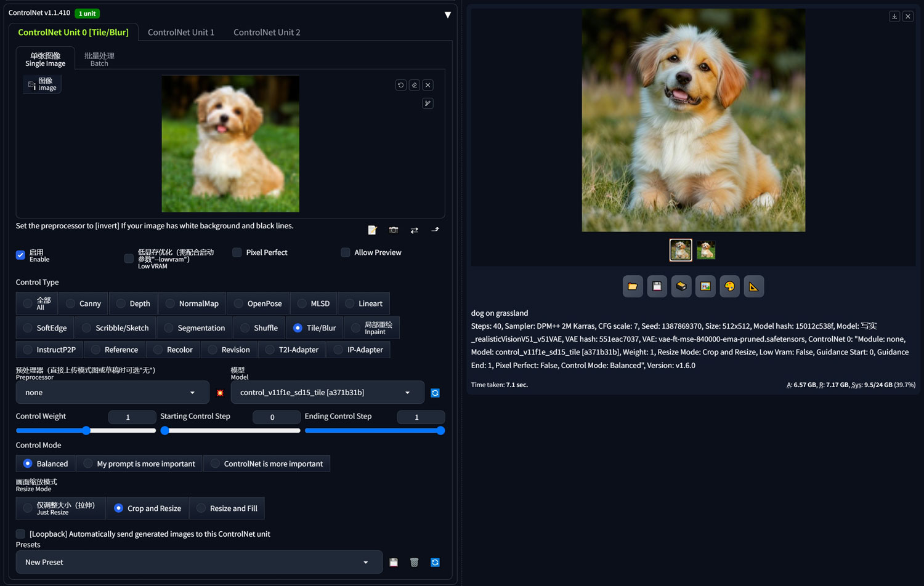
Task: Toggle the Allow Preview checkbox
Action: coord(346,252)
